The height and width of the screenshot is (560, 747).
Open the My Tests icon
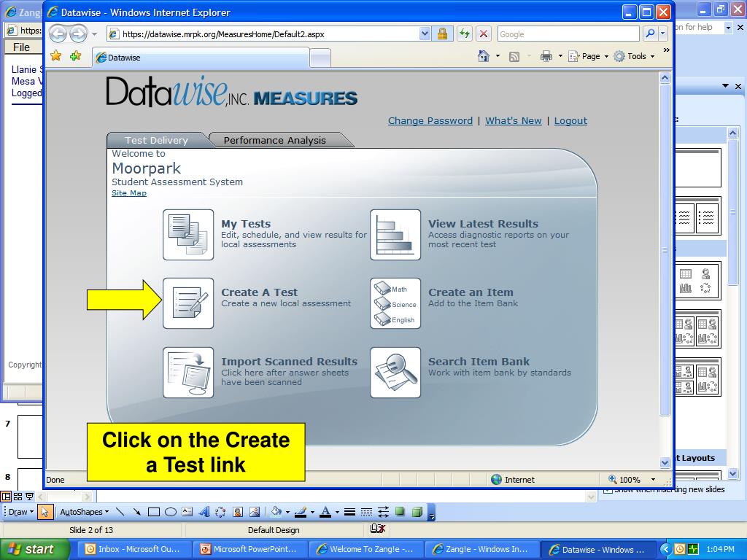188,235
